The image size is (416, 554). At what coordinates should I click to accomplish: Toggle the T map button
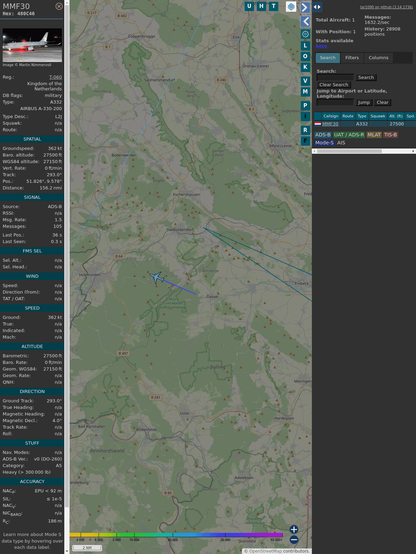(273, 6)
